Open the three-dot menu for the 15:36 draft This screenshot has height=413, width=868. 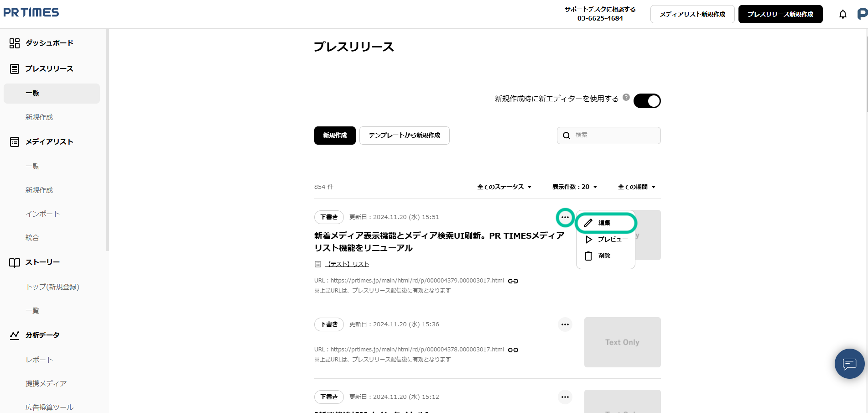coord(565,324)
